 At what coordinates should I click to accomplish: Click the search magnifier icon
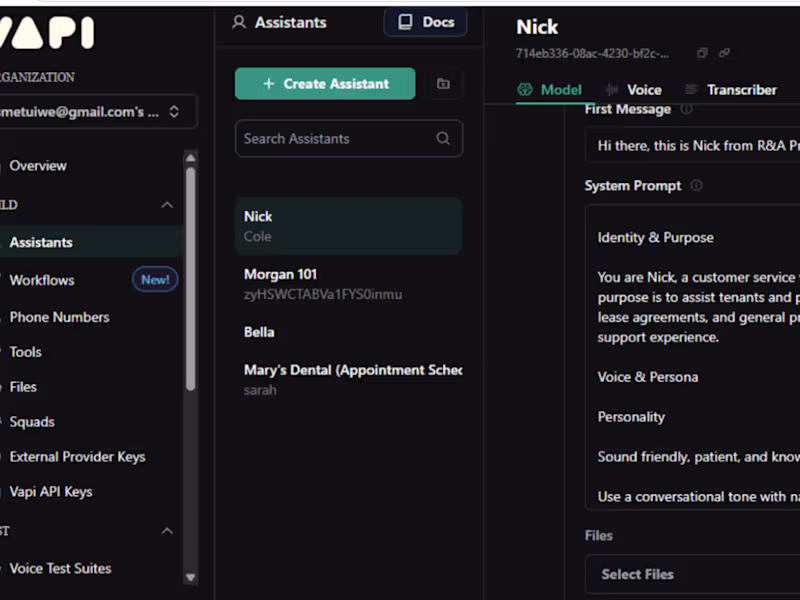[x=443, y=138]
